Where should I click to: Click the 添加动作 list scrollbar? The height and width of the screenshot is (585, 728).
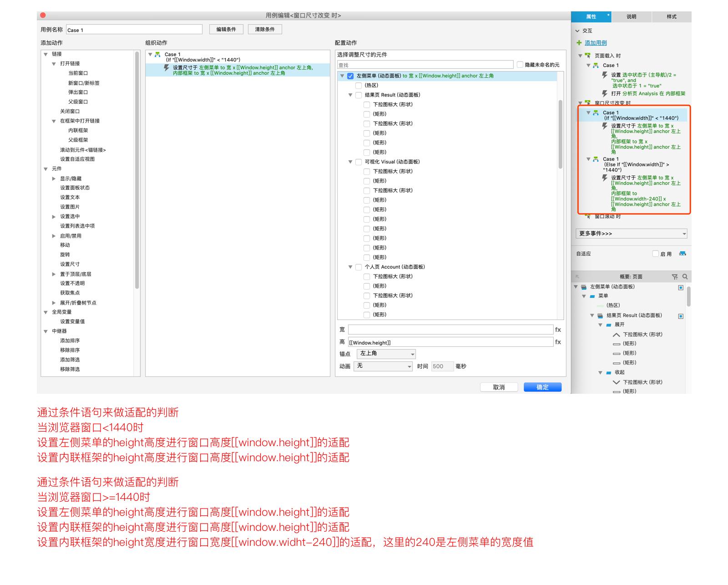tap(137, 169)
